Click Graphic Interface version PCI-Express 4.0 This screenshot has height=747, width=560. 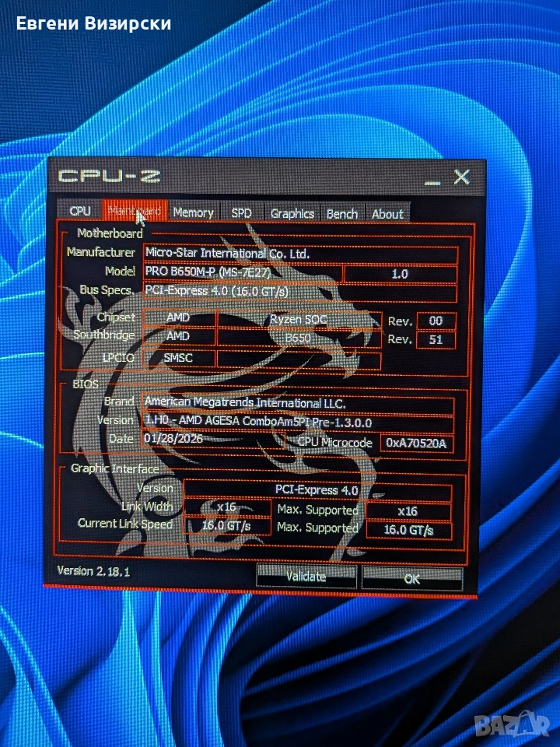point(317,489)
